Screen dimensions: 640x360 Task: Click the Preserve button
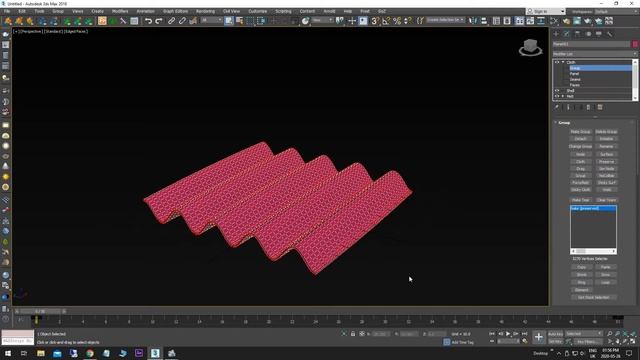(606, 162)
